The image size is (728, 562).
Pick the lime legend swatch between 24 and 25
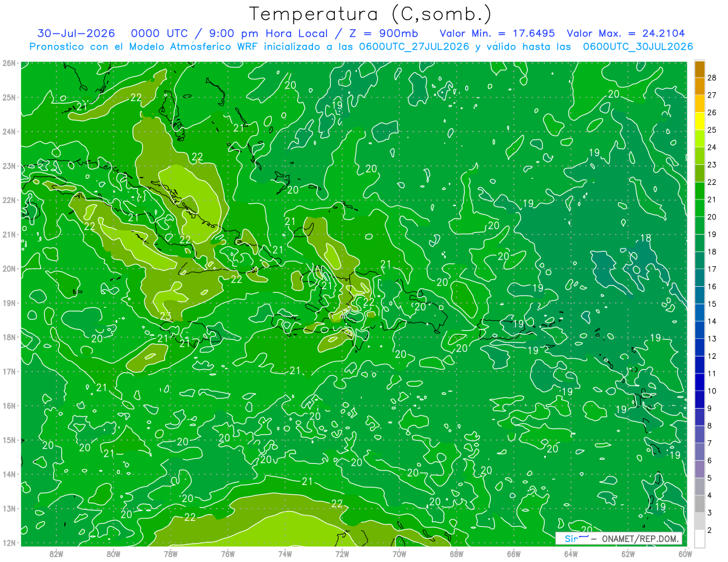699,139
